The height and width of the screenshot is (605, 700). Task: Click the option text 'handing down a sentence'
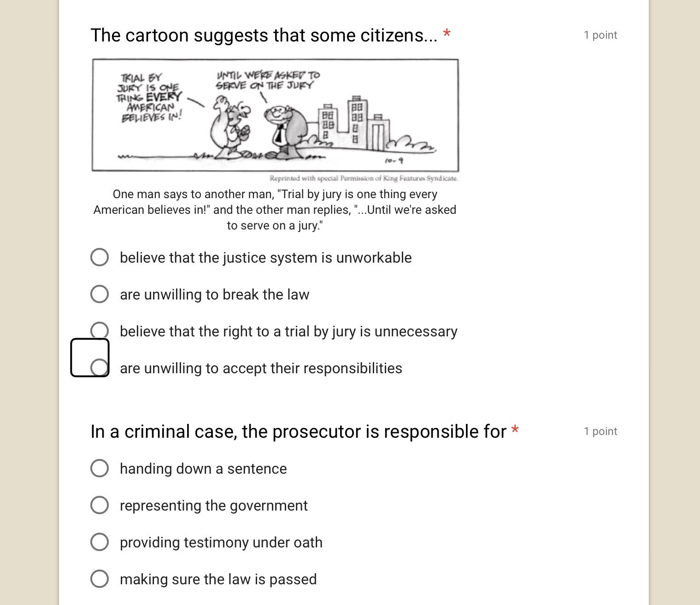pyautogui.click(x=203, y=469)
